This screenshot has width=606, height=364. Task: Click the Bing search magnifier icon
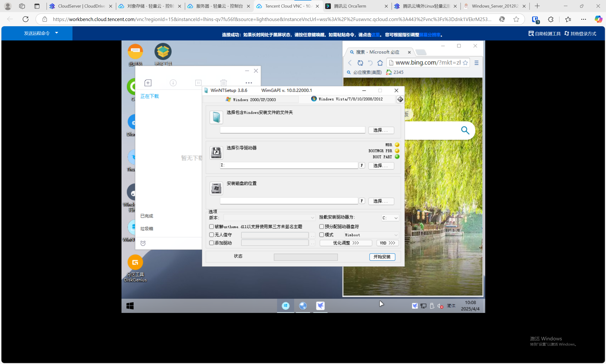(465, 131)
